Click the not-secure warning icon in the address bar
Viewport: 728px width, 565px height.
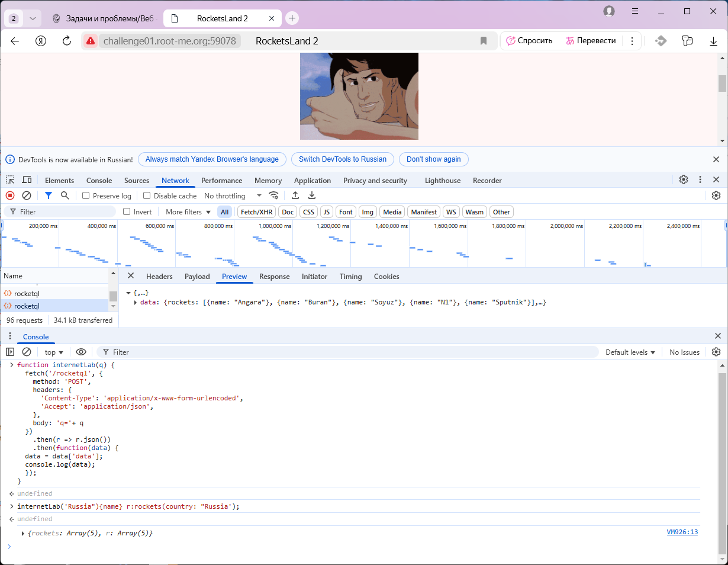[90, 41]
